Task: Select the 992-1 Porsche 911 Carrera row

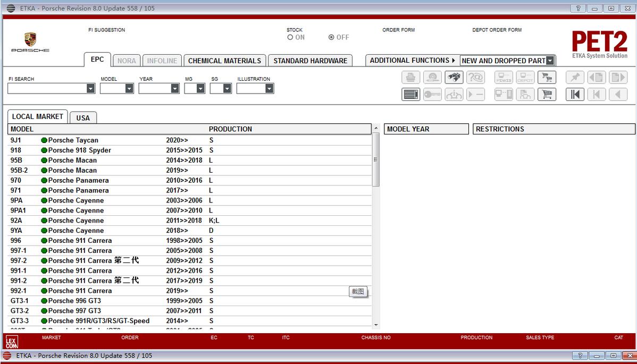Action: [189, 291]
